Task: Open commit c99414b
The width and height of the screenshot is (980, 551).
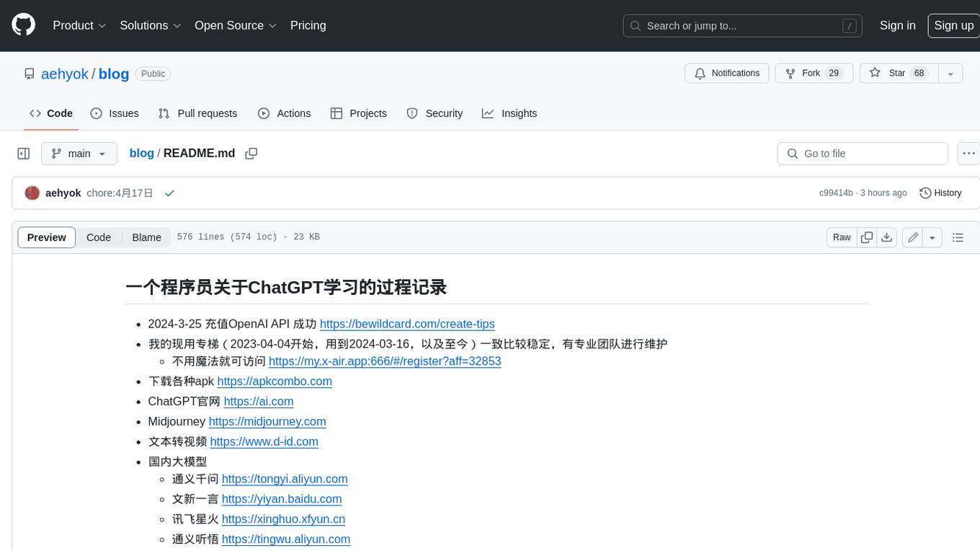Action: 836,193
